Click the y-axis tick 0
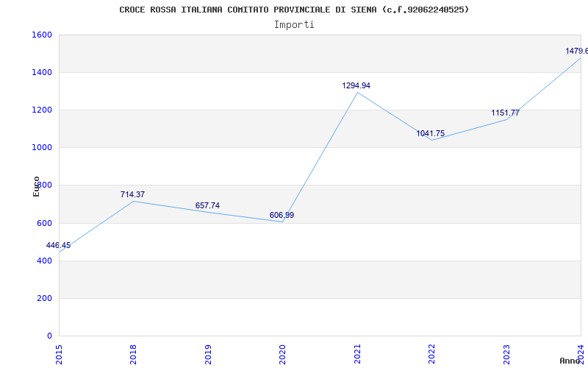Viewport: 588px width, 368px height. (x=49, y=336)
